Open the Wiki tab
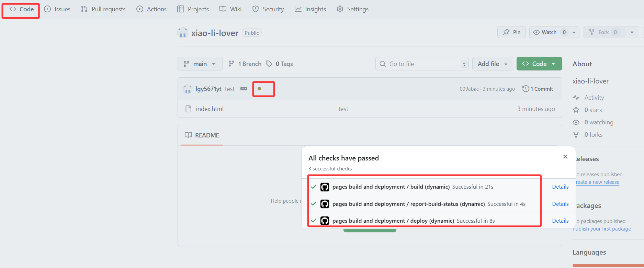 click(230, 9)
